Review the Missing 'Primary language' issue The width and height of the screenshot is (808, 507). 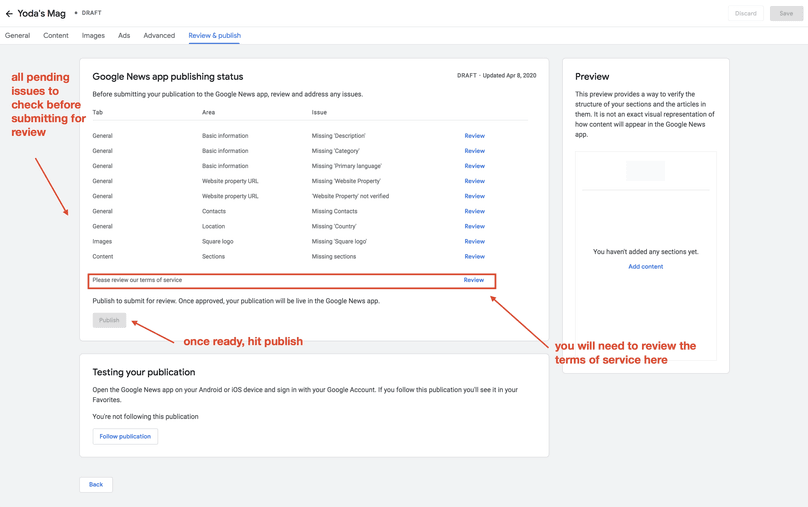(474, 166)
